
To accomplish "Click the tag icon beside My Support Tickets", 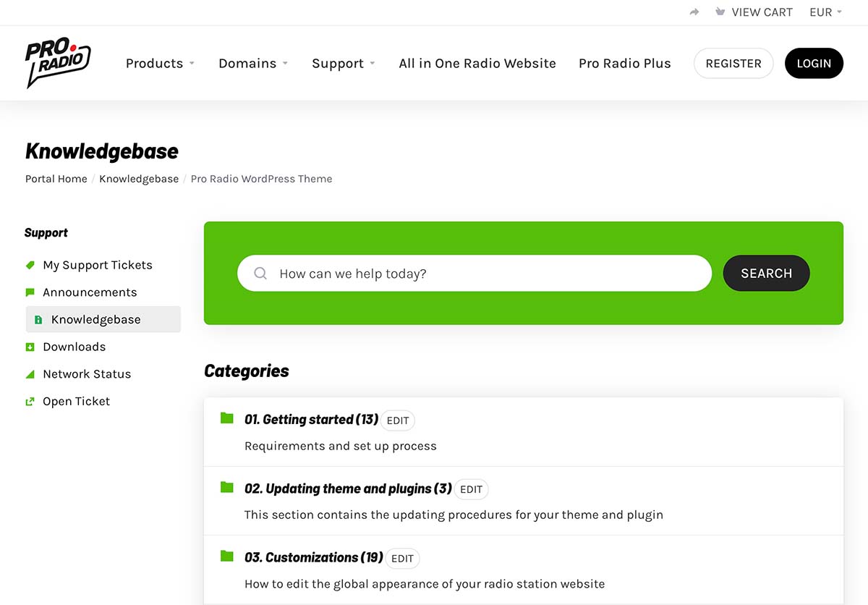I will 30,265.
